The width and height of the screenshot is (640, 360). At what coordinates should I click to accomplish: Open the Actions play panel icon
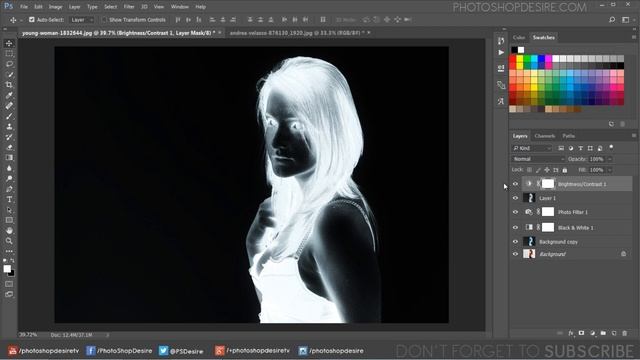point(501,52)
